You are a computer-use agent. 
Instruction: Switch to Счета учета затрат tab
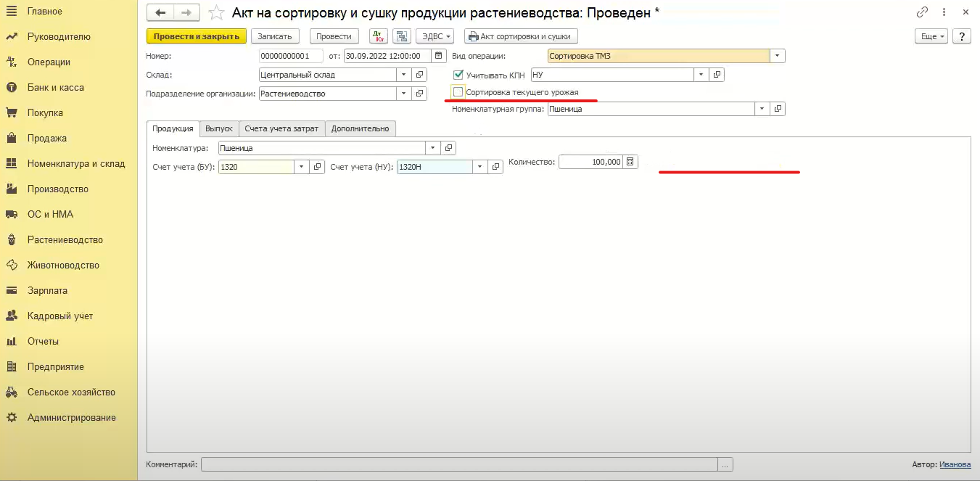281,128
